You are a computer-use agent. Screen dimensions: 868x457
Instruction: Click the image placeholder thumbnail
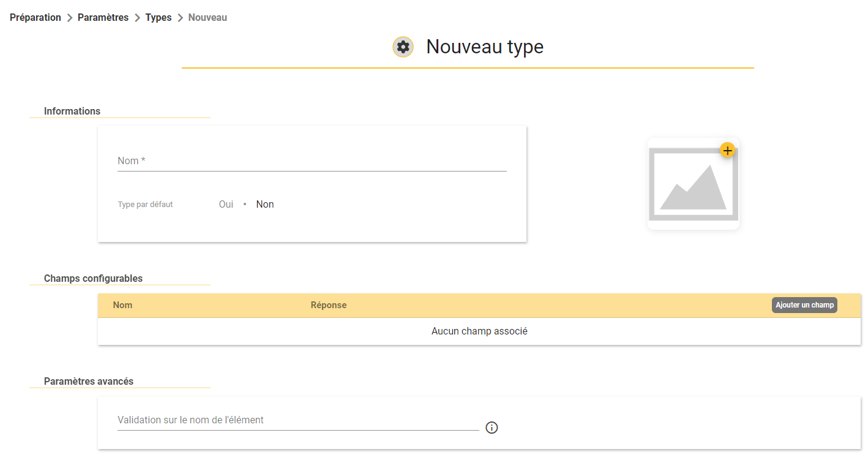pos(693,184)
